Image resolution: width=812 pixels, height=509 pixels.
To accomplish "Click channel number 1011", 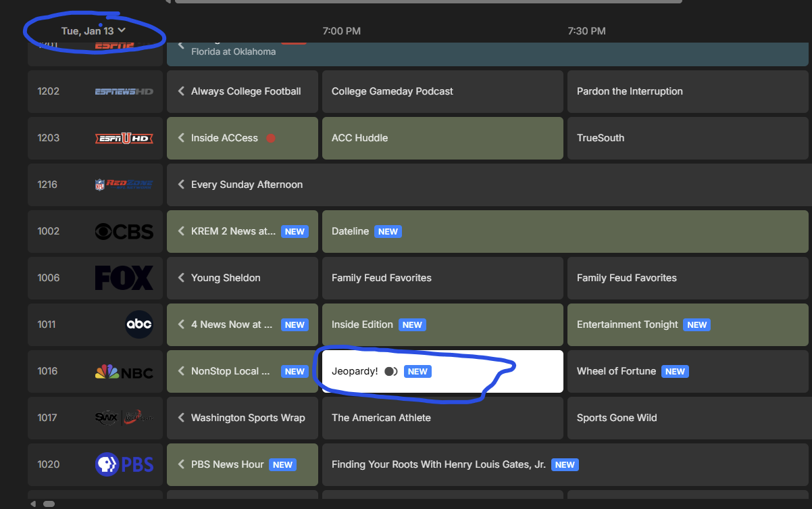I will click(47, 324).
